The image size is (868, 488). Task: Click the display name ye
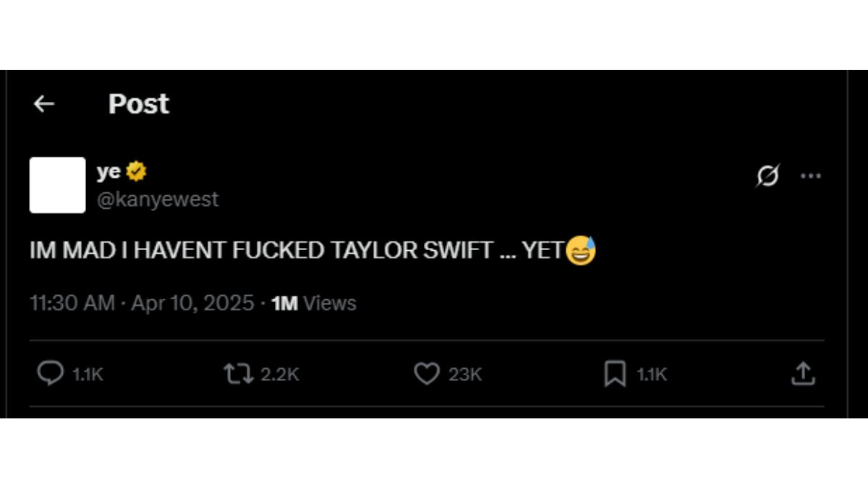tap(109, 172)
